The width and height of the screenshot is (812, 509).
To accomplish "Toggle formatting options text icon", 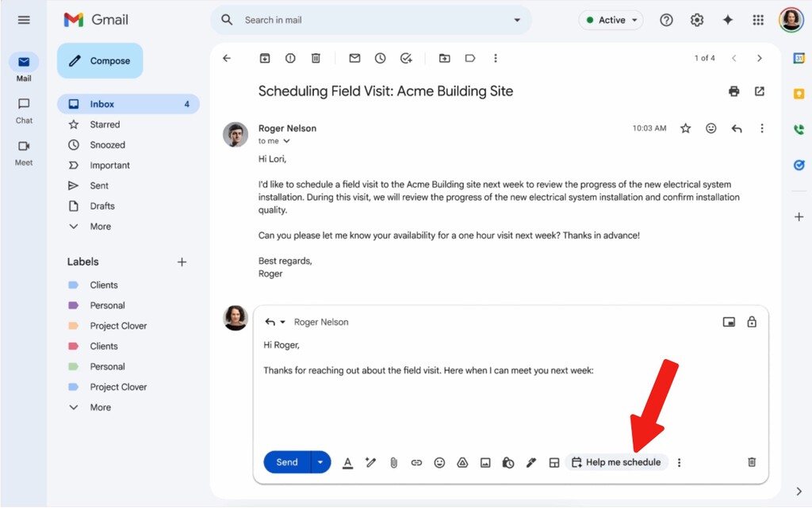I will pyautogui.click(x=347, y=462).
